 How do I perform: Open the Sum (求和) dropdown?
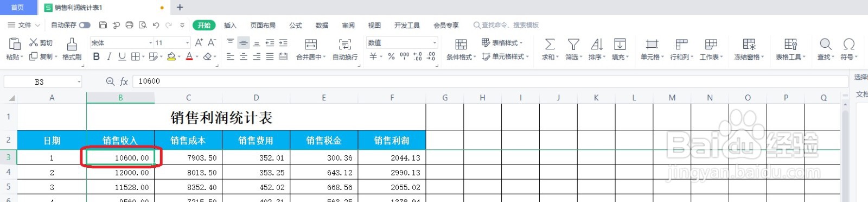pos(550,57)
